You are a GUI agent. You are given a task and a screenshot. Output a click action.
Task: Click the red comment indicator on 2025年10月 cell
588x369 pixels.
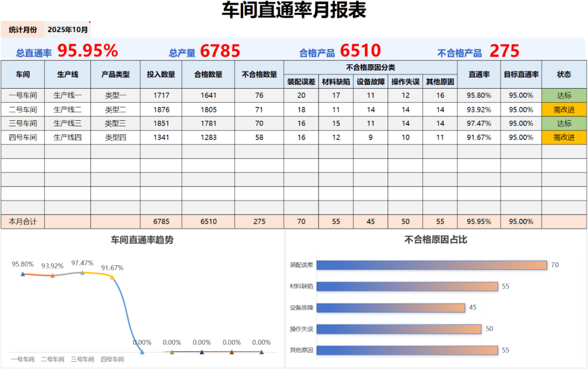pyautogui.click(x=89, y=23)
